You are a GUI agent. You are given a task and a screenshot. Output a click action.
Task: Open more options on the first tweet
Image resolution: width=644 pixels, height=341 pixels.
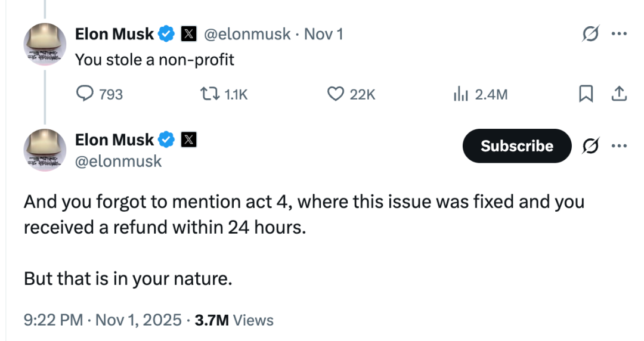point(620,35)
